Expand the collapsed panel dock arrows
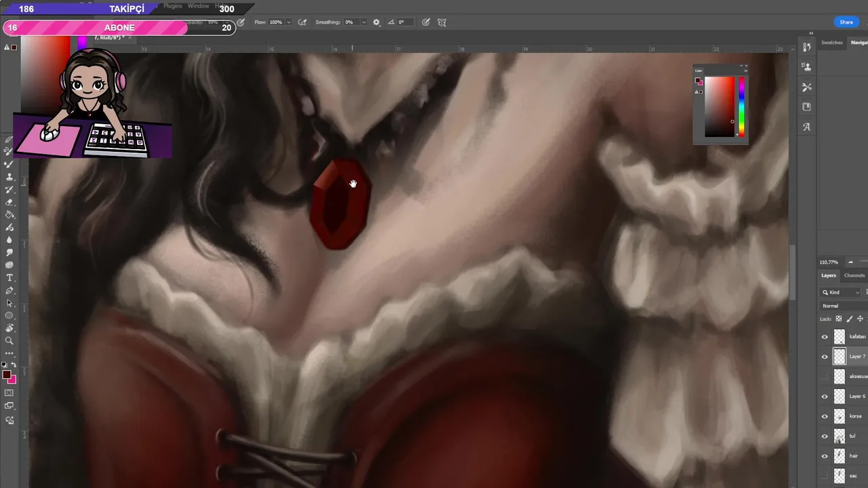This screenshot has width=868, height=488. point(811,33)
